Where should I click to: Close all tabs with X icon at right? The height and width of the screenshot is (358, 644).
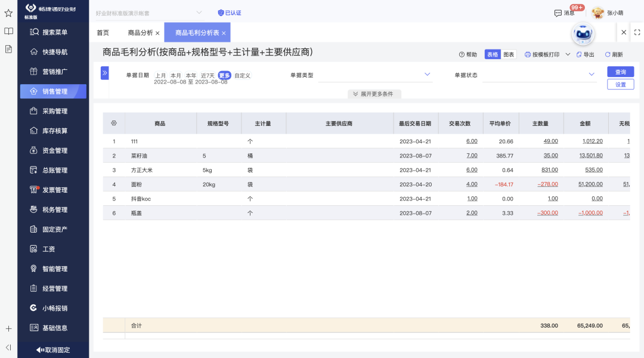[x=624, y=32]
